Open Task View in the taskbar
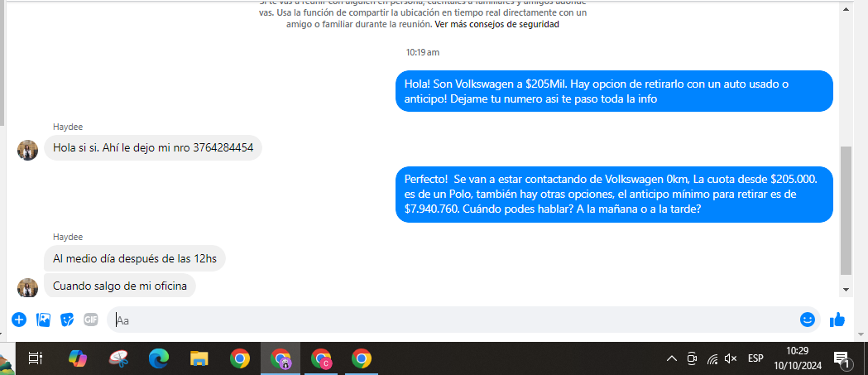 point(36,358)
